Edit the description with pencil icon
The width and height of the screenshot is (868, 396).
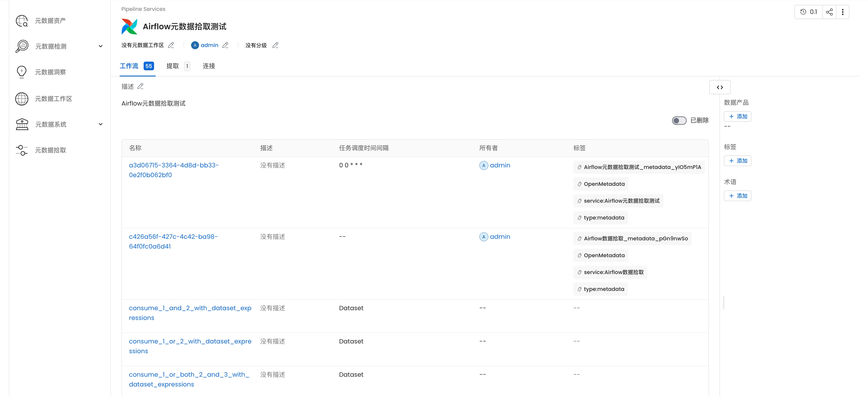click(141, 87)
